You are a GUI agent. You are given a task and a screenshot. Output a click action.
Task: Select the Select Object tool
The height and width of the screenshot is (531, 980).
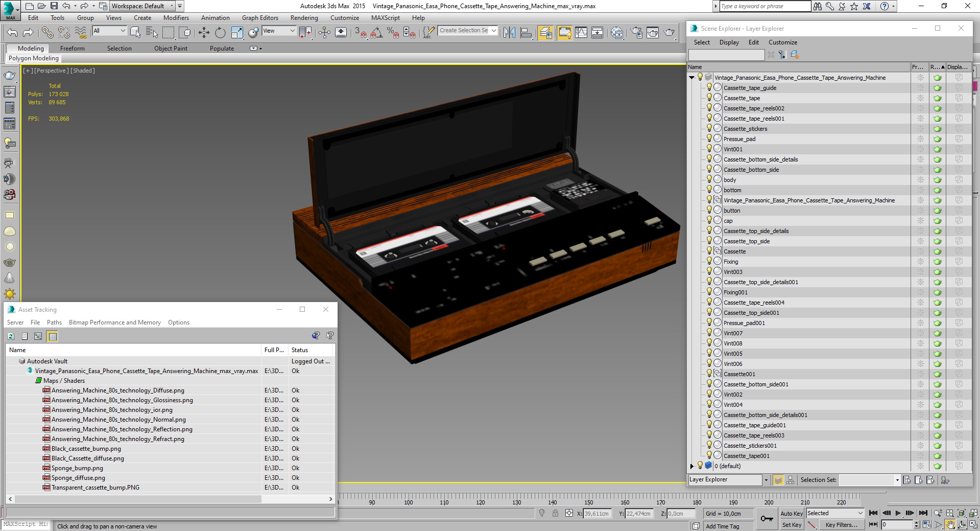(x=135, y=33)
